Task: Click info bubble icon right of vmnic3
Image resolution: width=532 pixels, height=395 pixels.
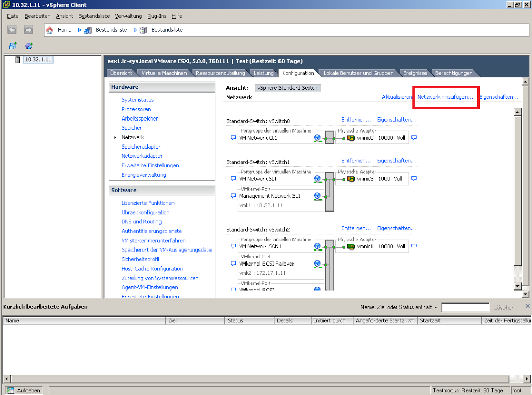Action: (x=414, y=179)
